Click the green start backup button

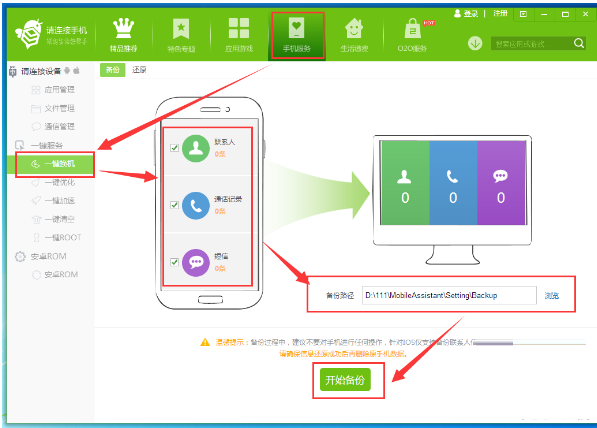point(345,380)
